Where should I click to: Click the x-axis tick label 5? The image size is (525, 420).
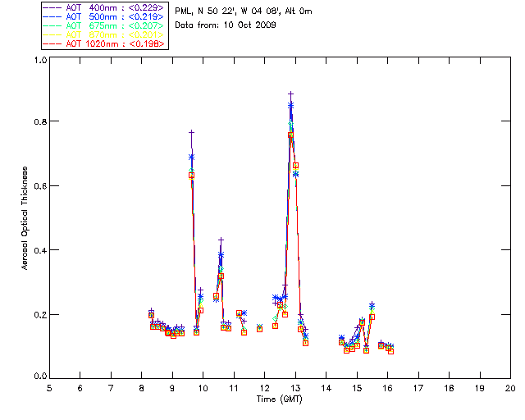49,388
